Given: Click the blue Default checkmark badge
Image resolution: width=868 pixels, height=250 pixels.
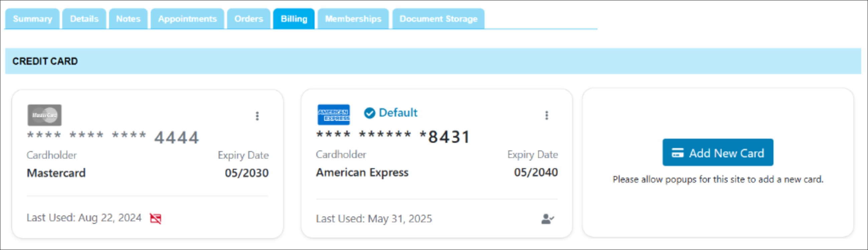Looking at the screenshot, I should pos(369,113).
